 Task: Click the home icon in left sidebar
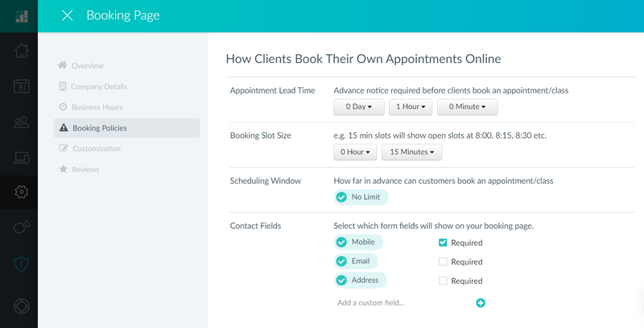click(x=21, y=51)
